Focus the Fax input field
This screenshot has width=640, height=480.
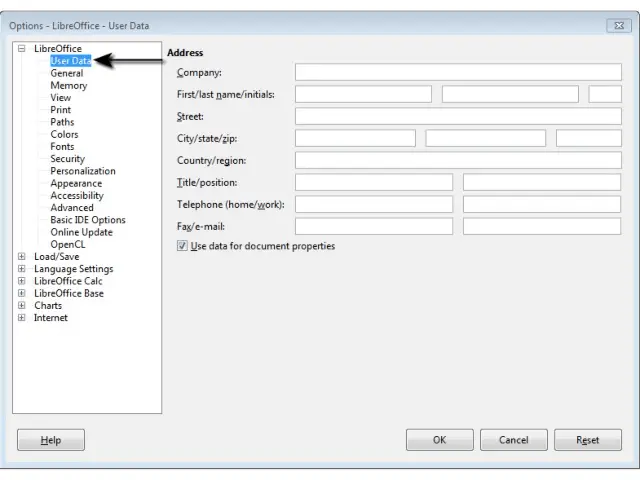click(x=374, y=227)
